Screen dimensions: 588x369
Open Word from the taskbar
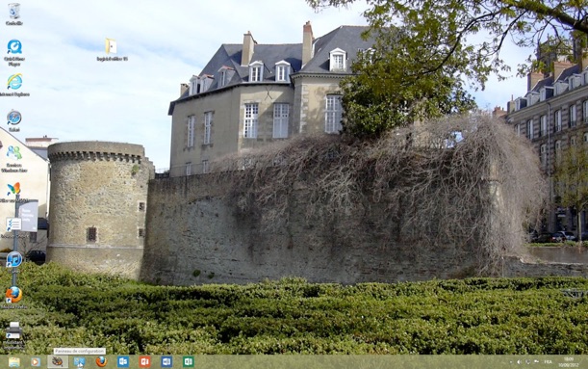tap(166, 362)
